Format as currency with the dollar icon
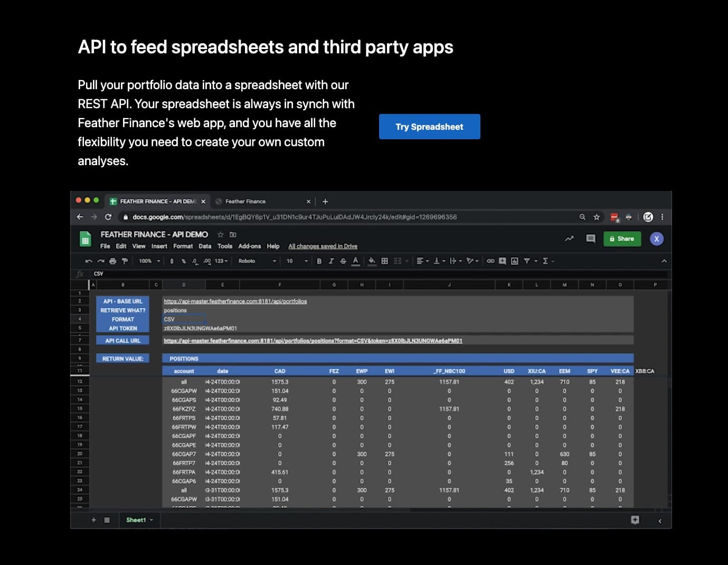 [172, 261]
